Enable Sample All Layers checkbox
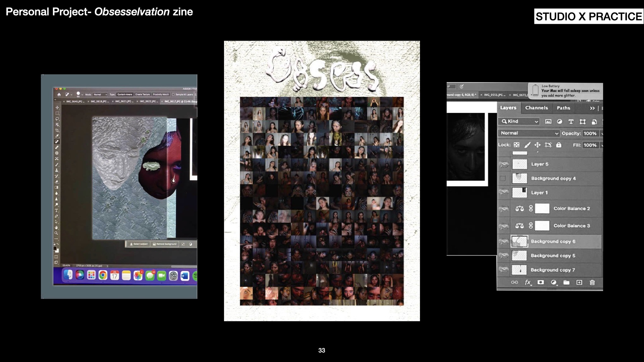The image size is (644, 362). pos(173,95)
